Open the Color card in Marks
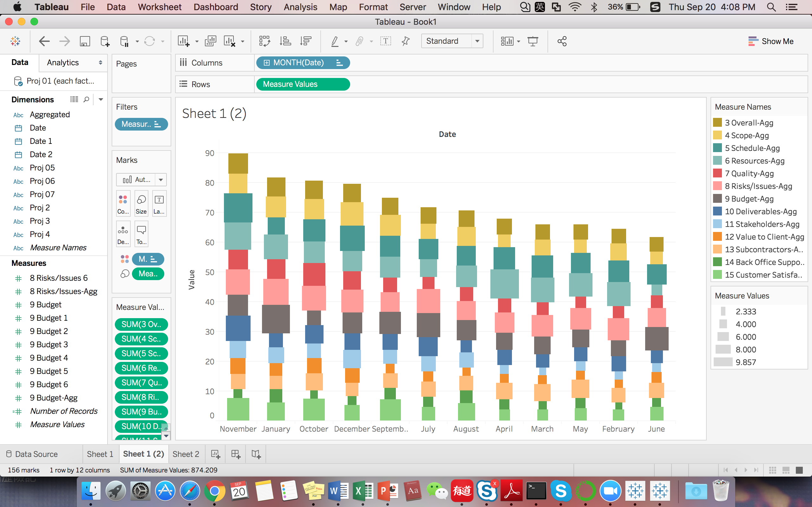The height and width of the screenshot is (507, 812). coord(123,203)
